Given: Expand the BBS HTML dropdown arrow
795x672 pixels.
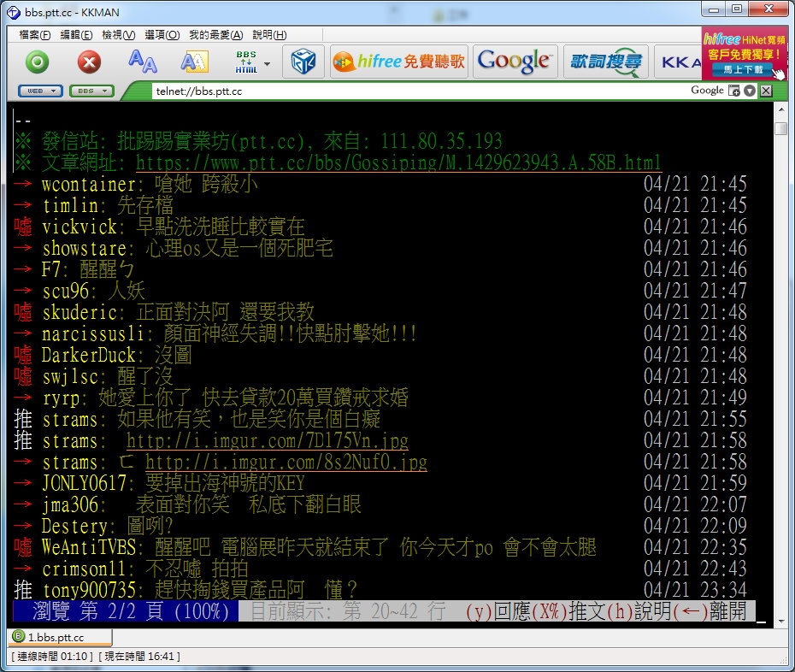Looking at the screenshot, I should click(x=268, y=64).
